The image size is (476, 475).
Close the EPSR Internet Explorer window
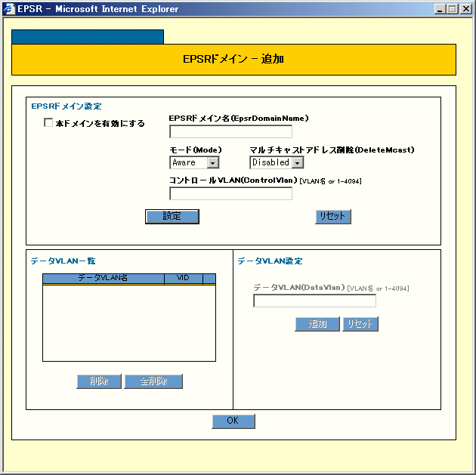[x=466, y=9]
